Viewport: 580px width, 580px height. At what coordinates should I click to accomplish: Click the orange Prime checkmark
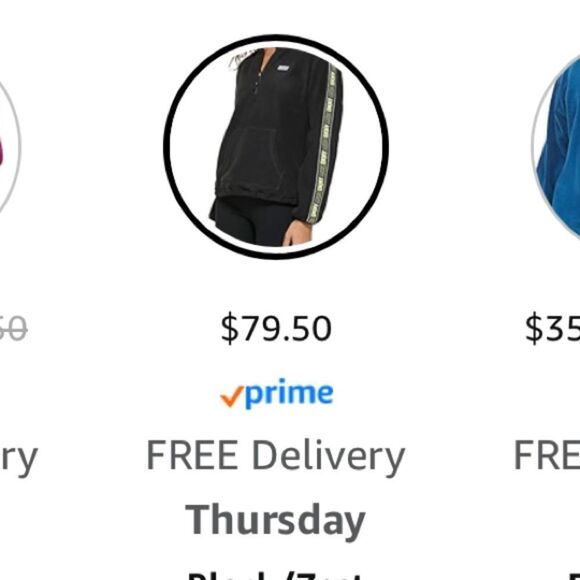tap(232, 396)
